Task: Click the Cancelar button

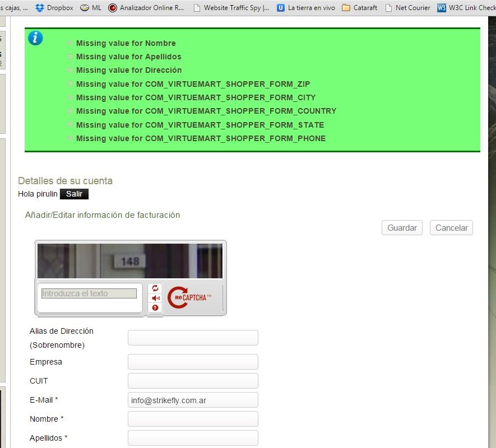Action: pyautogui.click(x=451, y=227)
